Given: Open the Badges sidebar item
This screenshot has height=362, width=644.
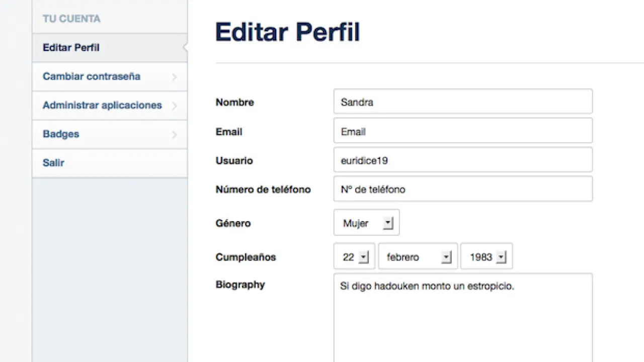Looking at the screenshot, I should [x=61, y=134].
